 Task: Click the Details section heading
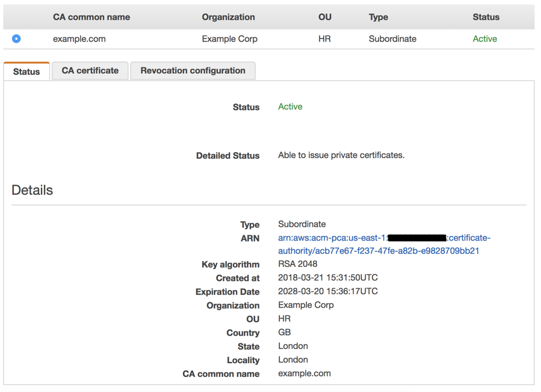(x=31, y=190)
